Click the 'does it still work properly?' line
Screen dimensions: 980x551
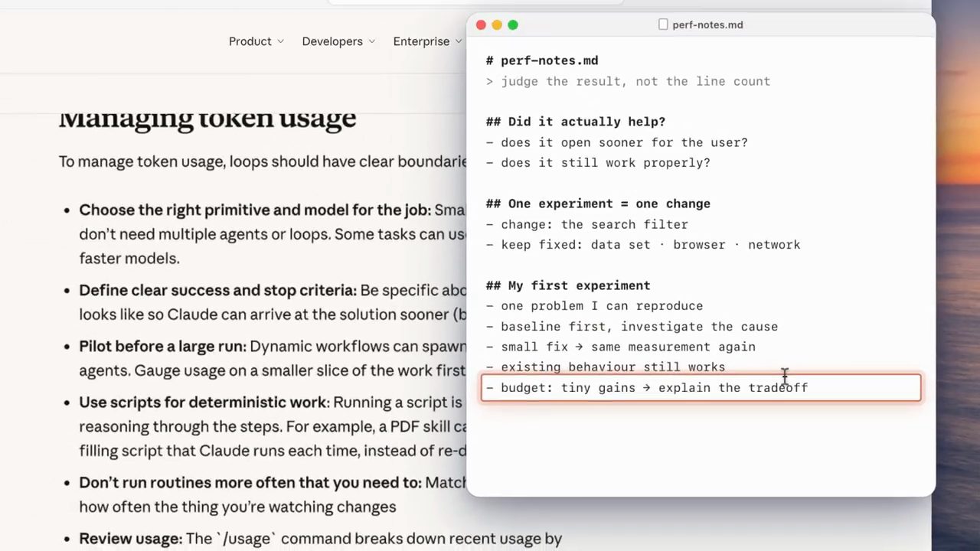point(598,162)
